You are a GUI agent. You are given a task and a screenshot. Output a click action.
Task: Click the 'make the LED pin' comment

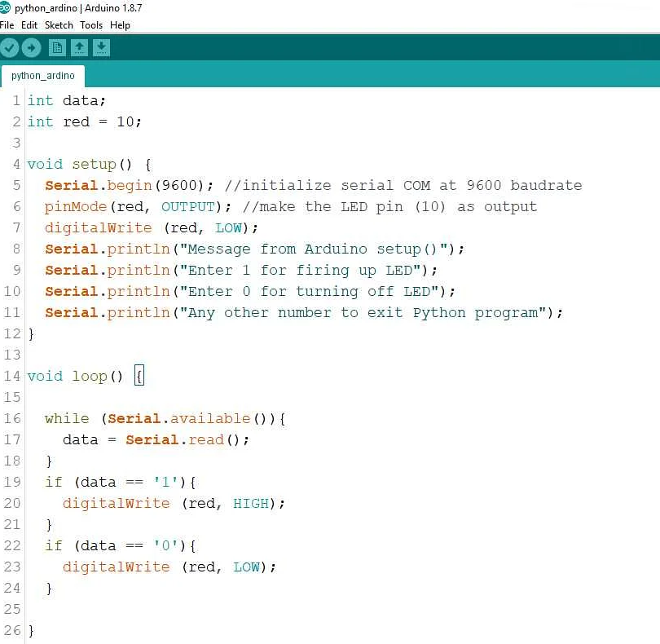389,207
